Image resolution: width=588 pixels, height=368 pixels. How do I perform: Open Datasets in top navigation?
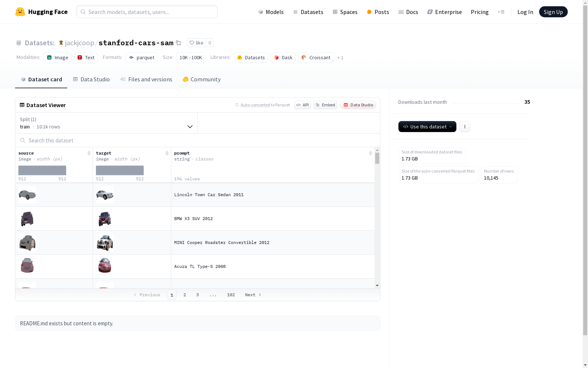coord(308,12)
